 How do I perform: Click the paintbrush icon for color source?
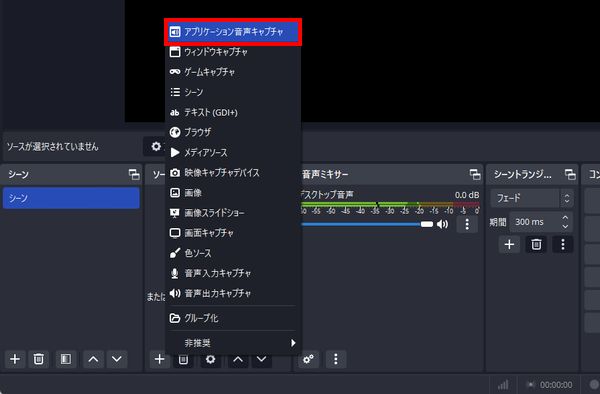click(175, 253)
